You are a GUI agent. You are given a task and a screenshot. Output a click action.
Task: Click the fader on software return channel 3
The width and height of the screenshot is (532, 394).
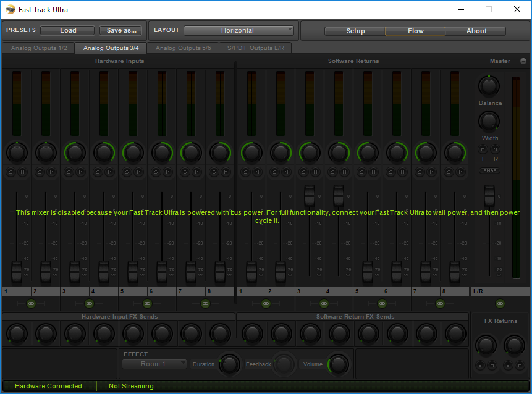(x=310, y=196)
